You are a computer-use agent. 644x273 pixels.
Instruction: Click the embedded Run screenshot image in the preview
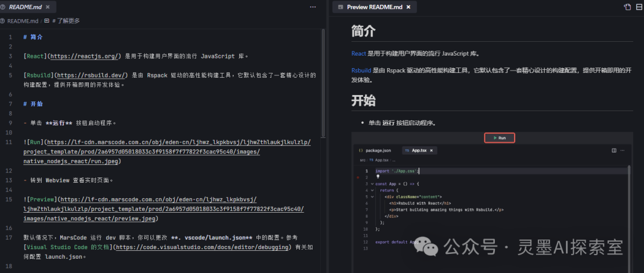point(491,202)
